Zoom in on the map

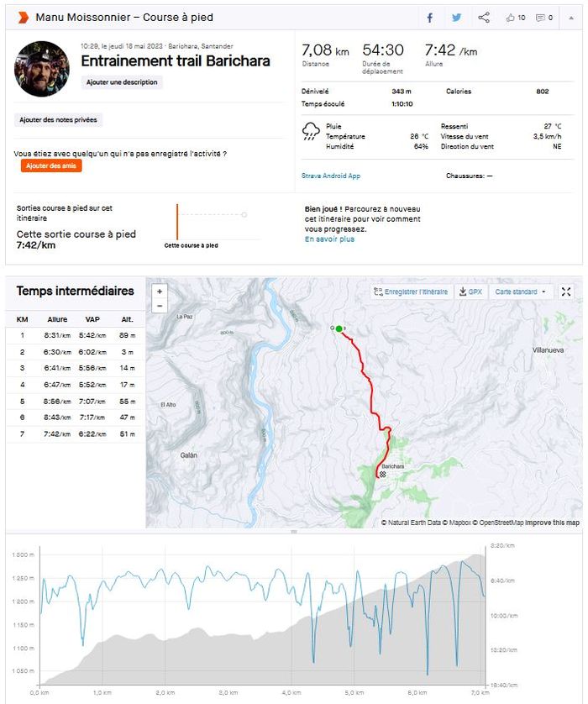coord(160,292)
